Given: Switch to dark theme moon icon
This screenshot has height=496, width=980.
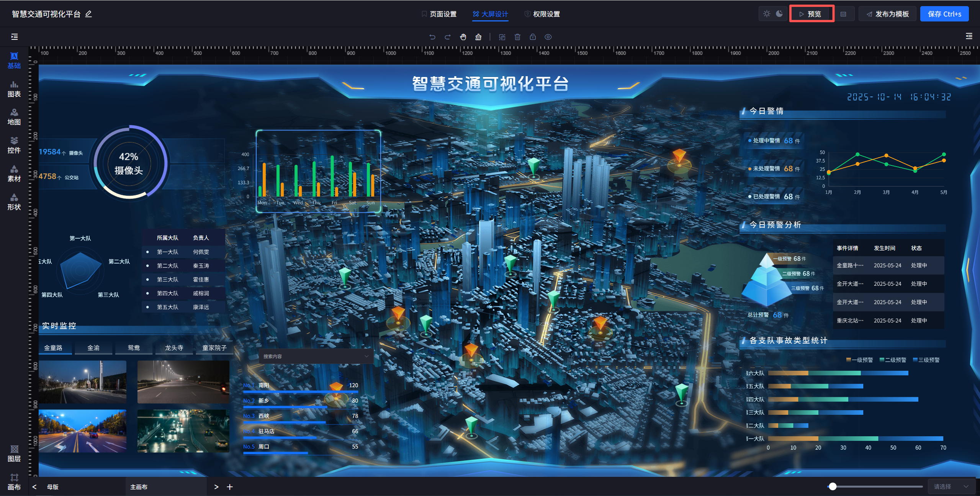Looking at the screenshot, I should click(x=779, y=14).
